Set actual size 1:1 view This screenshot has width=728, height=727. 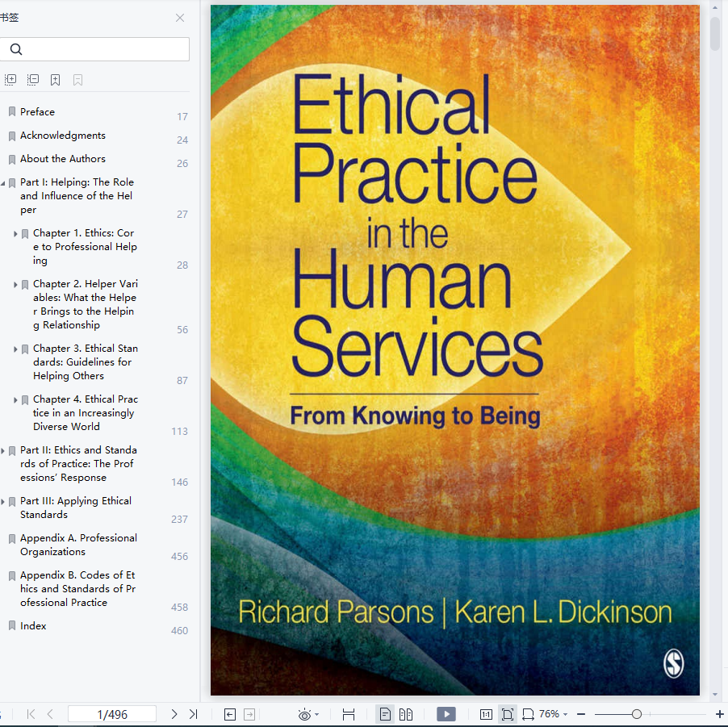[486, 714]
